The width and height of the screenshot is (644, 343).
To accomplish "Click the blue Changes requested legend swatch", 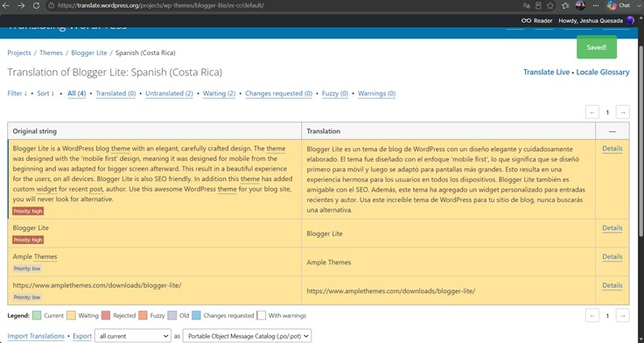I will (x=196, y=316).
